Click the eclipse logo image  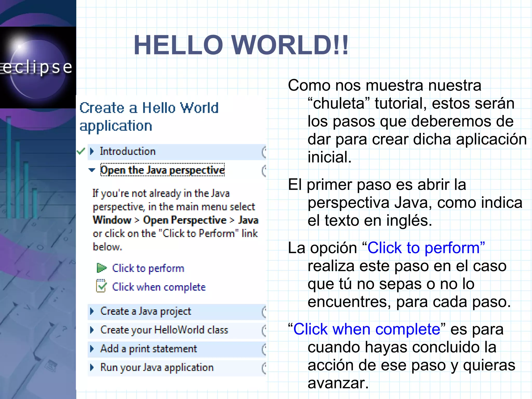click(x=38, y=67)
